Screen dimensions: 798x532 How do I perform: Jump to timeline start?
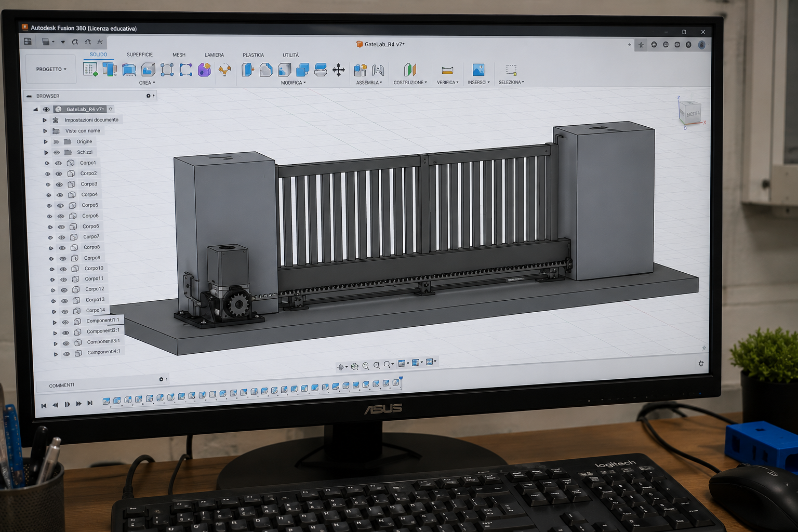[x=44, y=405]
